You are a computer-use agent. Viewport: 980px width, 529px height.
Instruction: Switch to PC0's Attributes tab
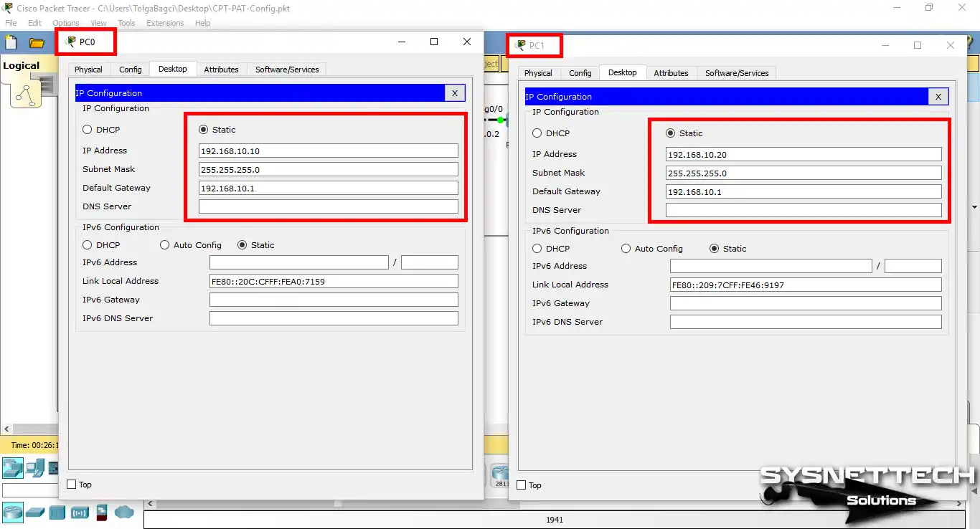[x=221, y=69]
